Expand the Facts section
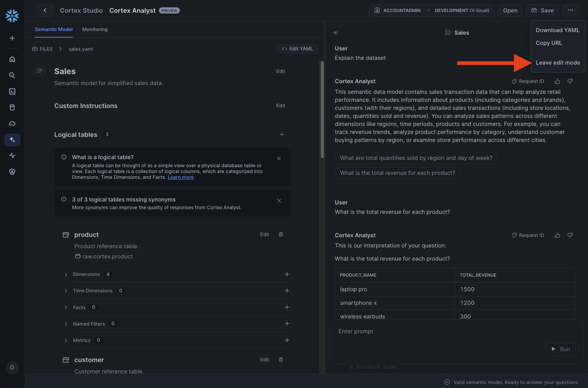 point(66,308)
